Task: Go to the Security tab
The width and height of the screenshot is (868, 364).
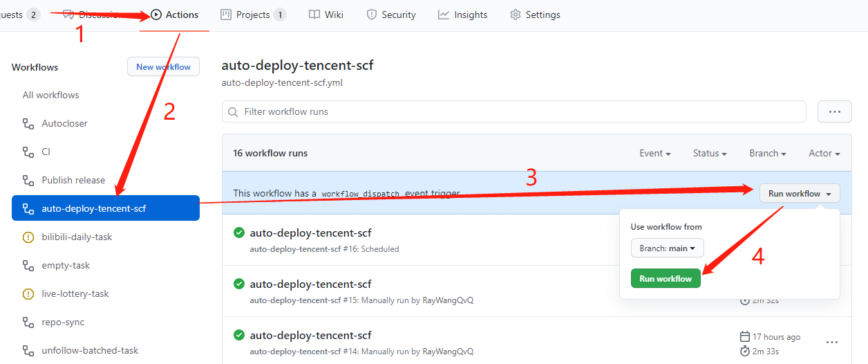Action: pos(391,15)
